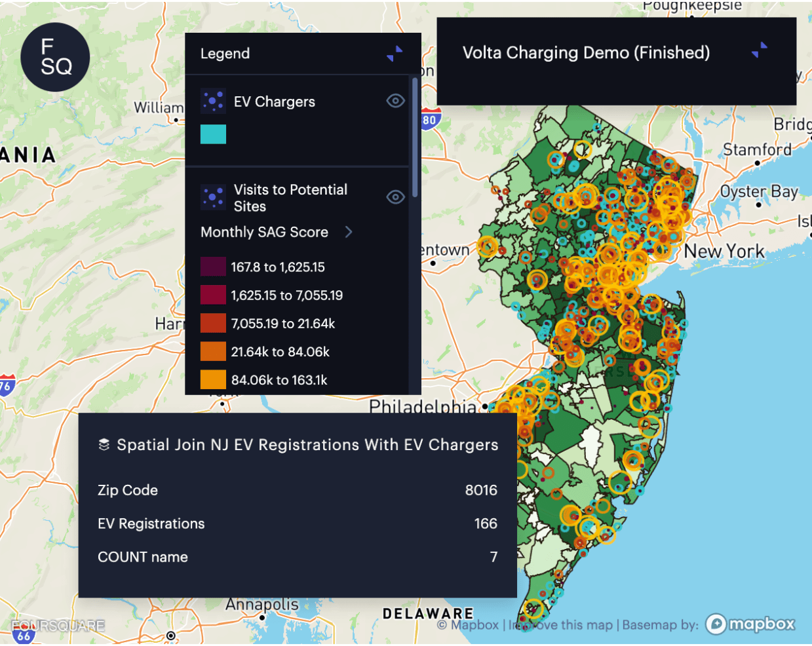
Task: Click the COUNT name value 7
Action: click(493, 557)
